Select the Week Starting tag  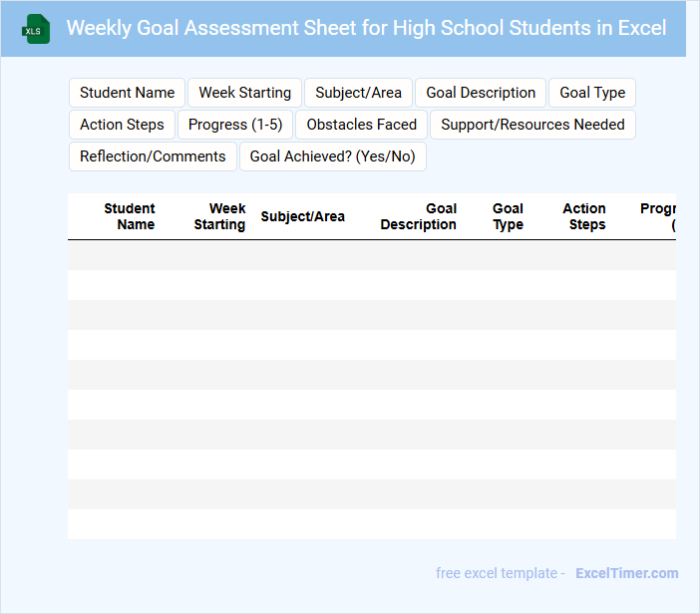pos(244,93)
